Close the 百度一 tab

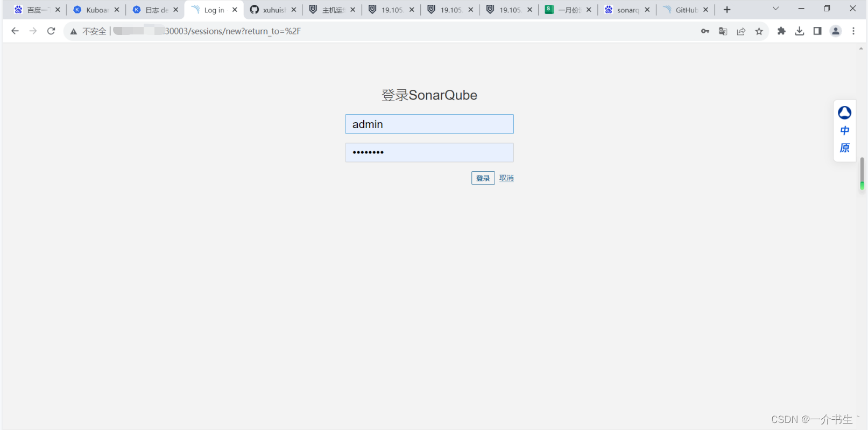click(58, 10)
